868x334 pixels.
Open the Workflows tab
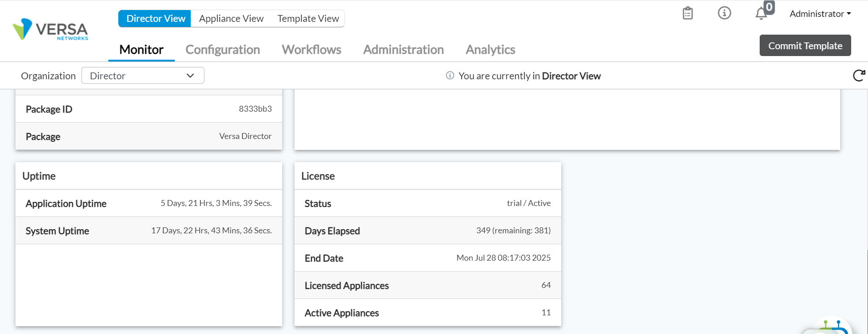click(x=311, y=50)
